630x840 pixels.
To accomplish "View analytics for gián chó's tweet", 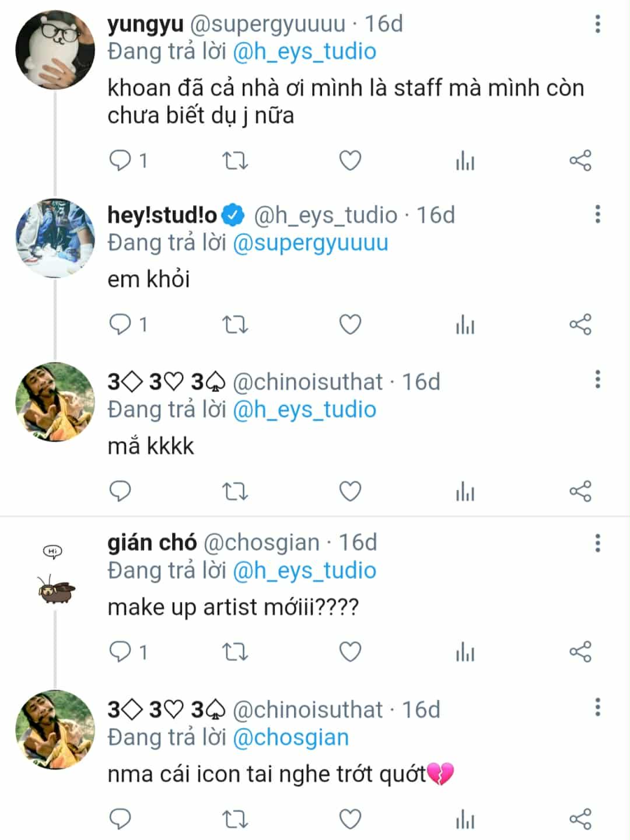I will coord(465,652).
